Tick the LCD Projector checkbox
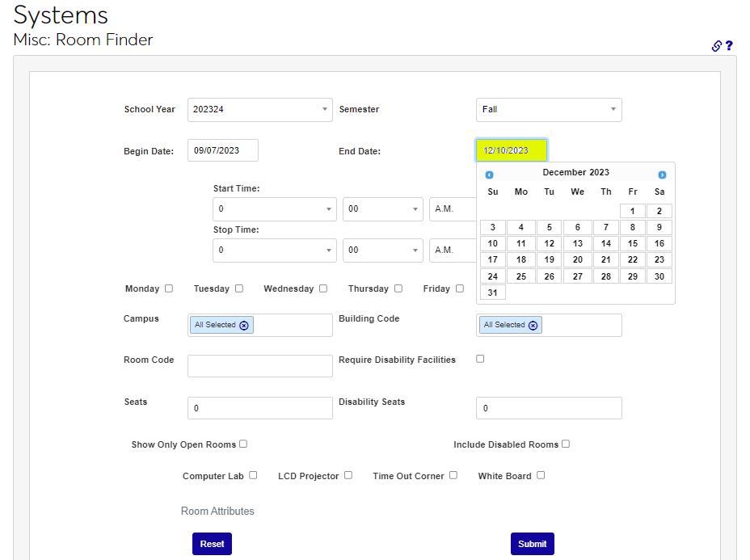 tap(348, 475)
